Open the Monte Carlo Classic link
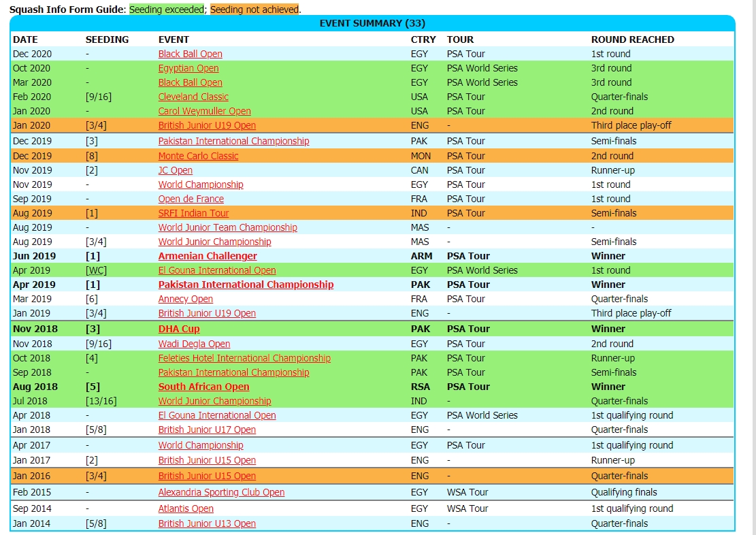The height and width of the screenshot is (535, 756). [x=198, y=156]
